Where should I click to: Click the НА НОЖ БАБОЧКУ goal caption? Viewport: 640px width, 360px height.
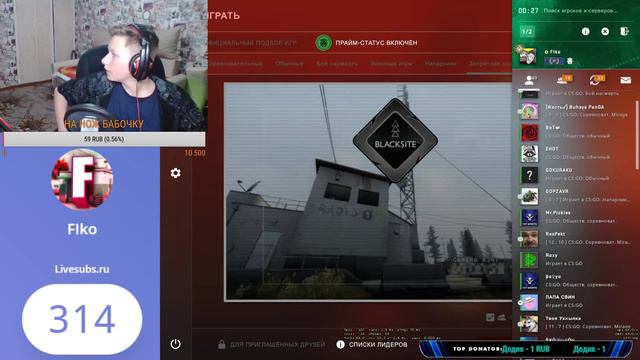104,124
